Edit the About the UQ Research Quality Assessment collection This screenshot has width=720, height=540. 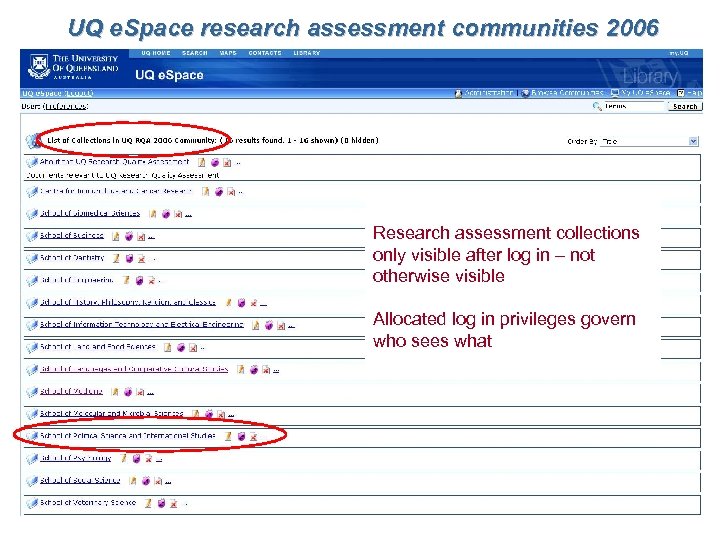tap(202, 162)
